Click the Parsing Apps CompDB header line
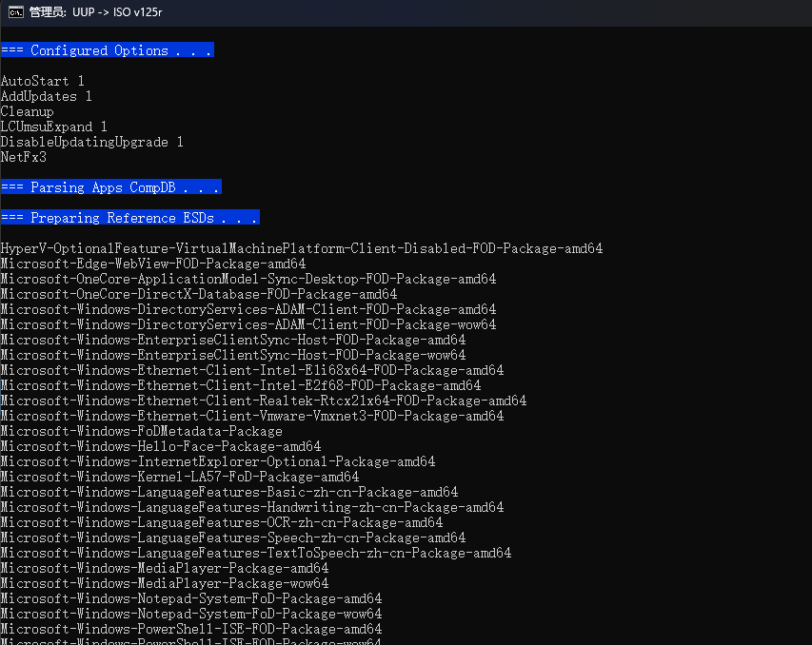This screenshot has height=645, width=812. 110,186
